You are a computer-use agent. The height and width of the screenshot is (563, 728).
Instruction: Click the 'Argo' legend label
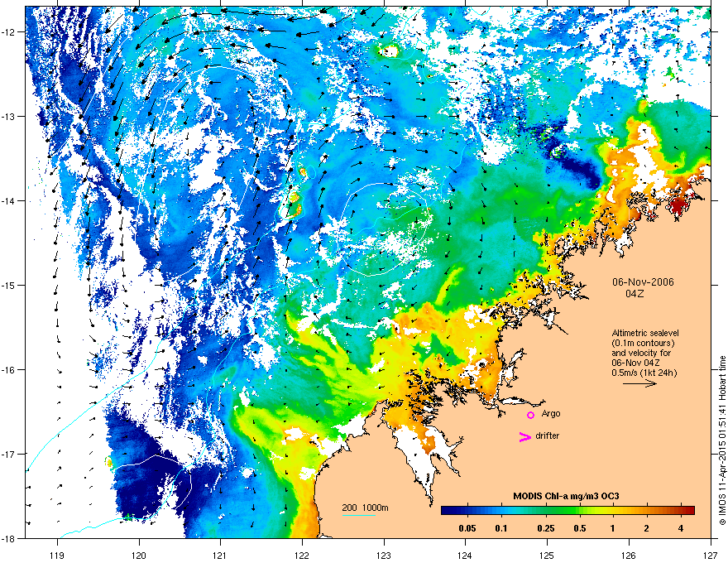(x=551, y=414)
